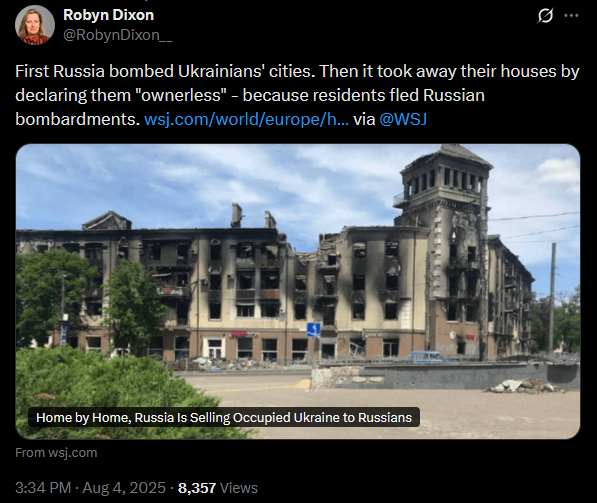The width and height of the screenshot is (597, 503).
Task: Open the bombed building article image
Action: (x=298, y=291)
